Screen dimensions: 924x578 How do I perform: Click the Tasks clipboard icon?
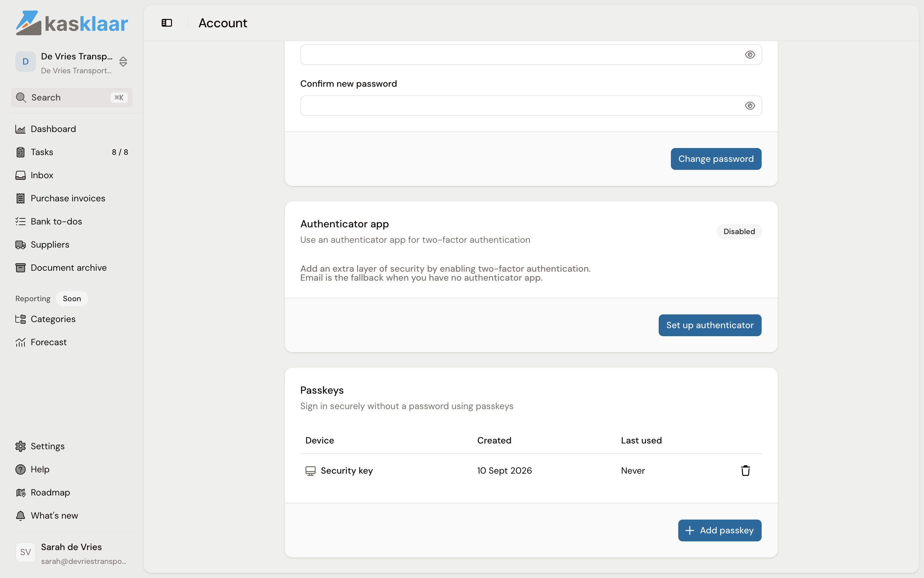(x=20, y=152)
